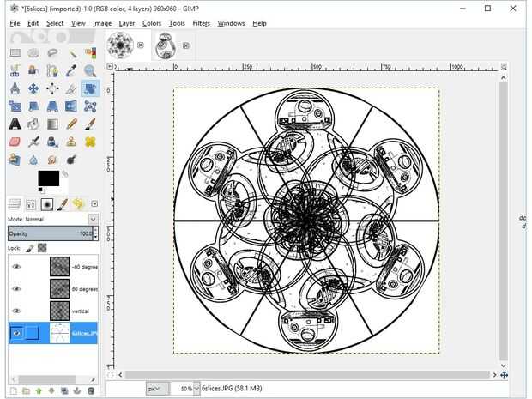Open the layer Mode dropdown
This screenshot has height=399, width=532.
click(x=93, y=219)
